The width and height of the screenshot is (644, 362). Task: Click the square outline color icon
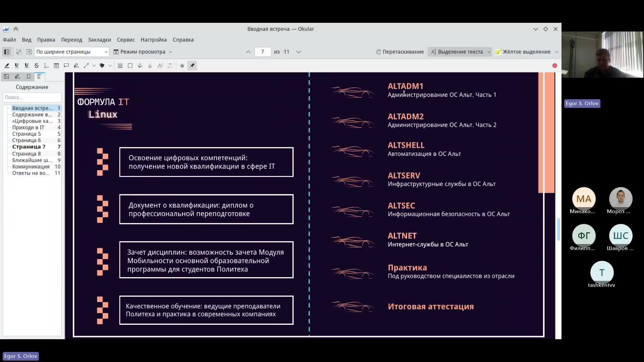click(x=130, y=66)
